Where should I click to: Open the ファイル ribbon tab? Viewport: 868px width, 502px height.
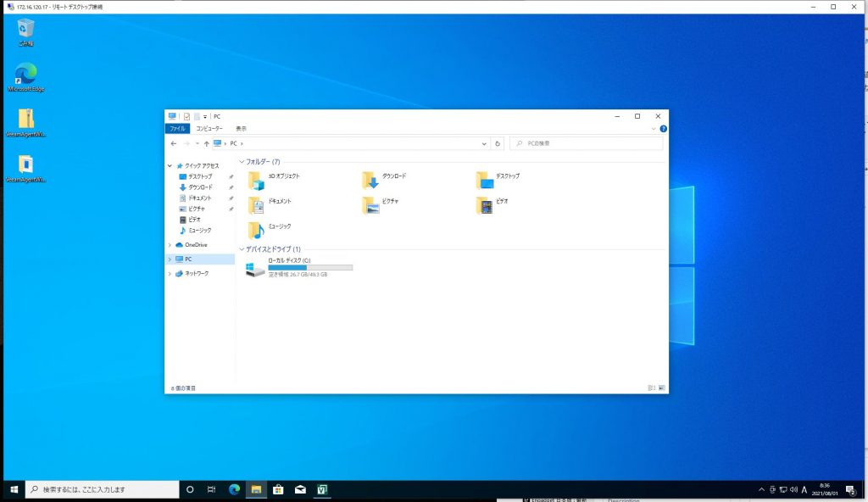[x=177, y=129]
